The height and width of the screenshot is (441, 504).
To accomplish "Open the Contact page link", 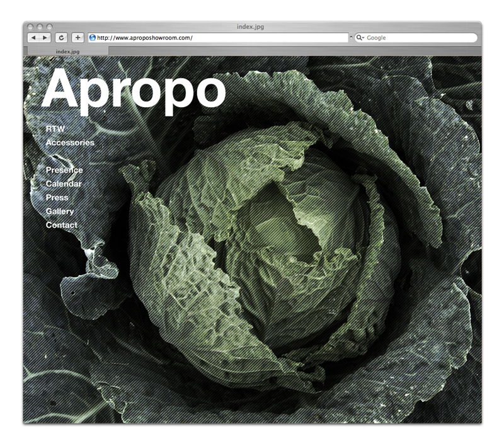I will pos(61,225).
